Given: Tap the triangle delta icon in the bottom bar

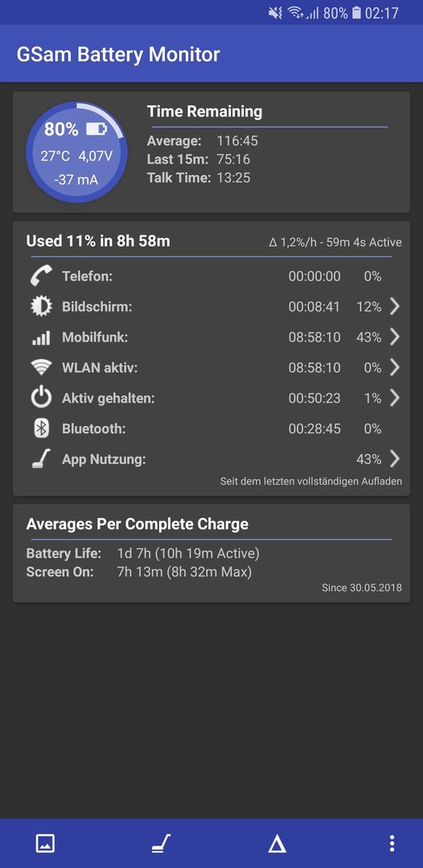Looking at the screenshot, I should tap(277, 844).
